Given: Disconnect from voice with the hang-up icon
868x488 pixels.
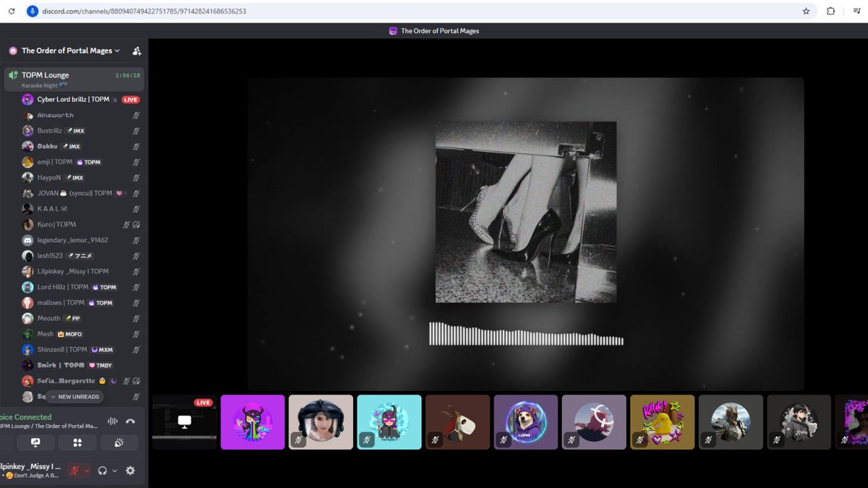Looking at the screenshot, I should click(x=130, y=421).
